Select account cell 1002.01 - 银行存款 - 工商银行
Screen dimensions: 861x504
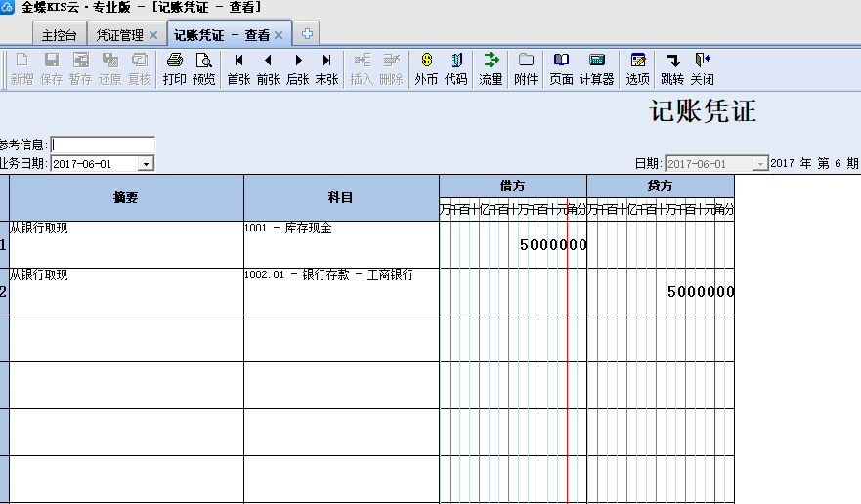pos(329,274)
